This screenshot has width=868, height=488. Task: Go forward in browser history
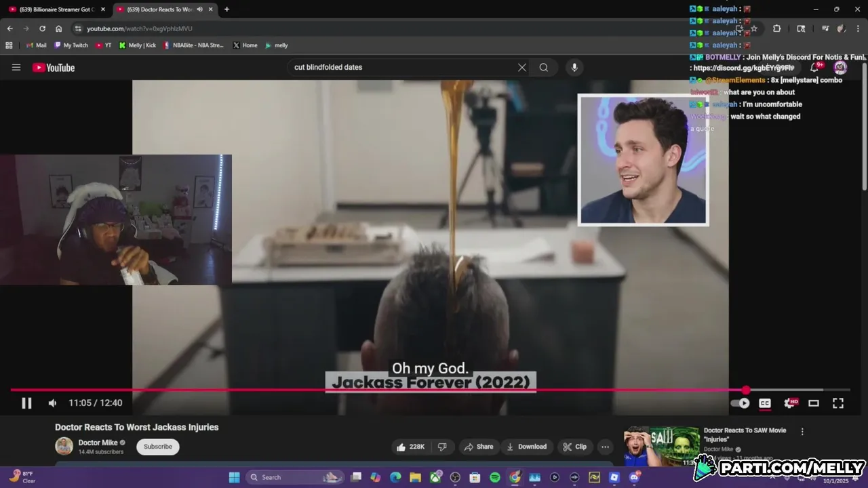(x=26, y=28)
